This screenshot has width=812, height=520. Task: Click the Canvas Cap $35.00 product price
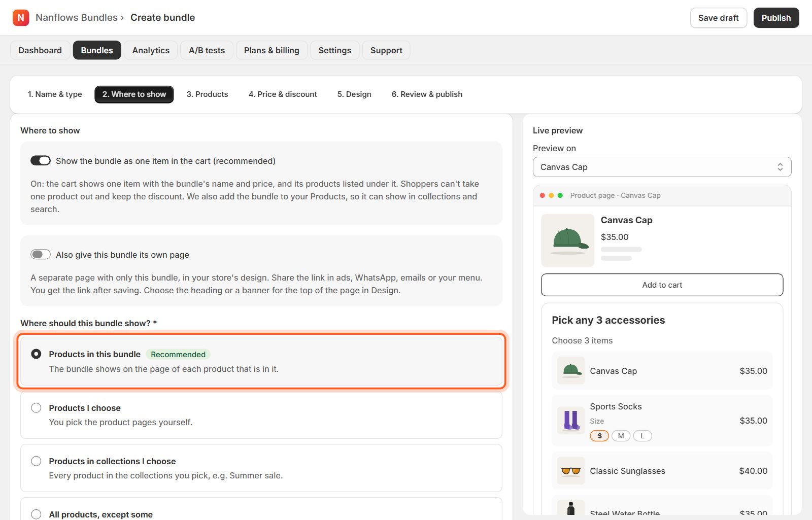coord(614,237)
